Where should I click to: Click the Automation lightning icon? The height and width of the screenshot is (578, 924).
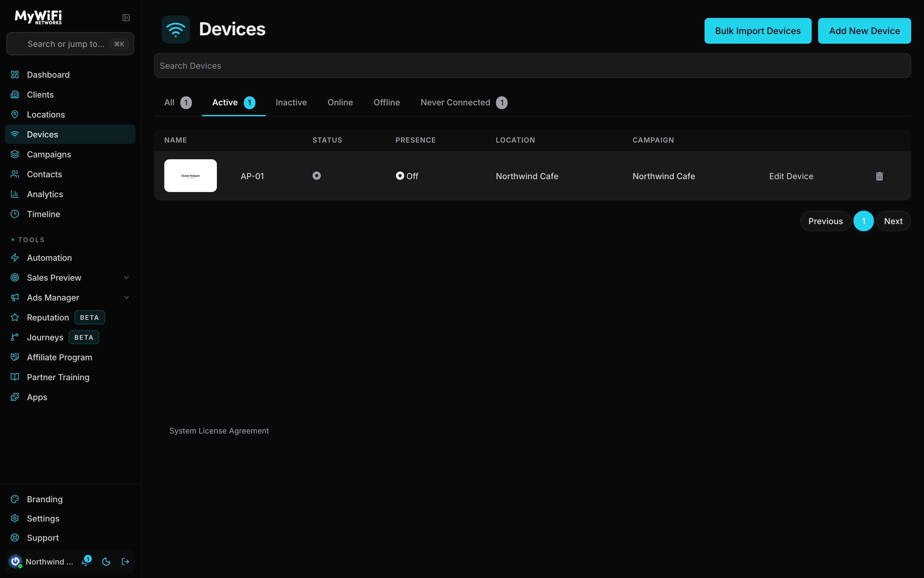14,258
